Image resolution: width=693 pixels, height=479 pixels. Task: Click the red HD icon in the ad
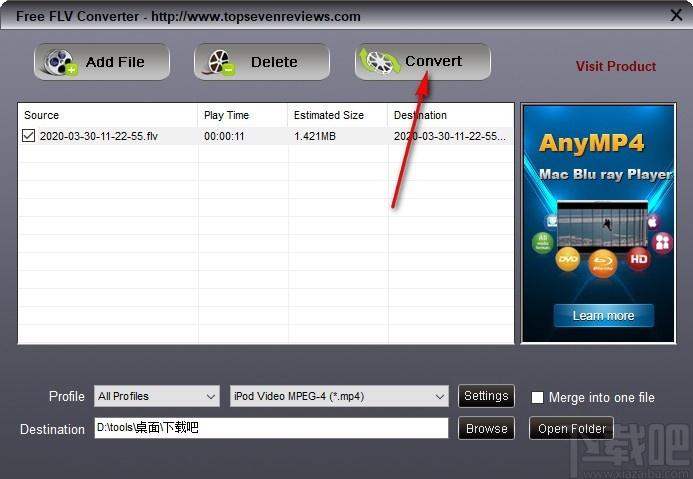[x=639, y=259]
